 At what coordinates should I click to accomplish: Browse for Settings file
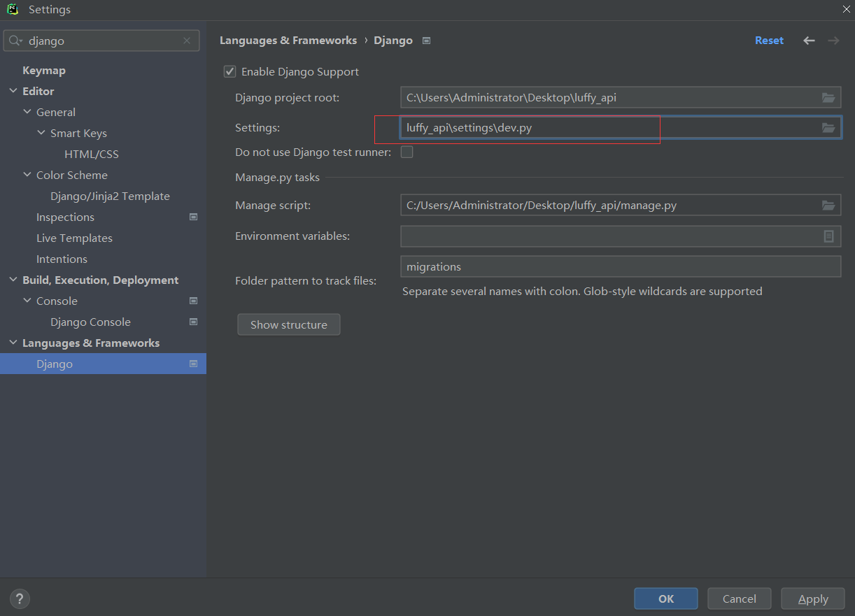pos(828,128)
